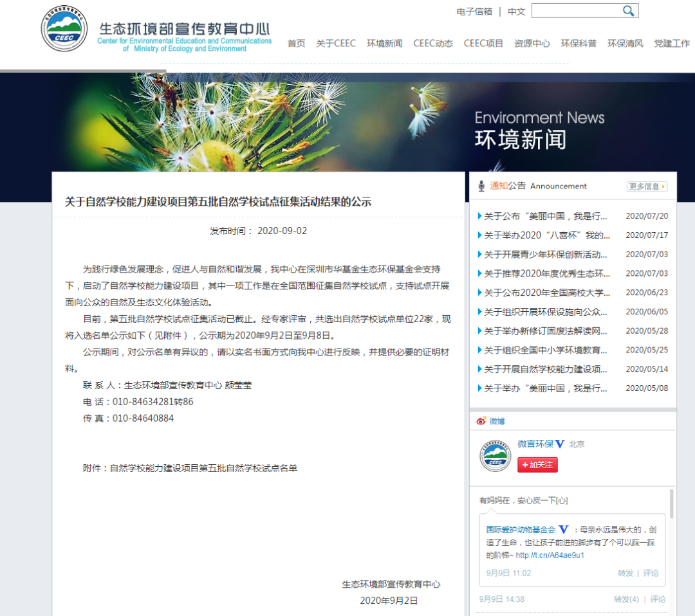This screenshot has height=616, width=695.
Task: Click arrow bullet before first announcement
Action: pyautogui.click(x=479, y=217)
